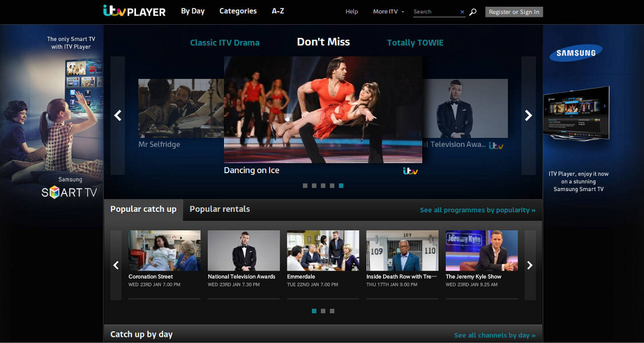This screenshot has width=644, height=343.
Task: Select the Don't Miss carousel heading
Action: pos(323,42)
